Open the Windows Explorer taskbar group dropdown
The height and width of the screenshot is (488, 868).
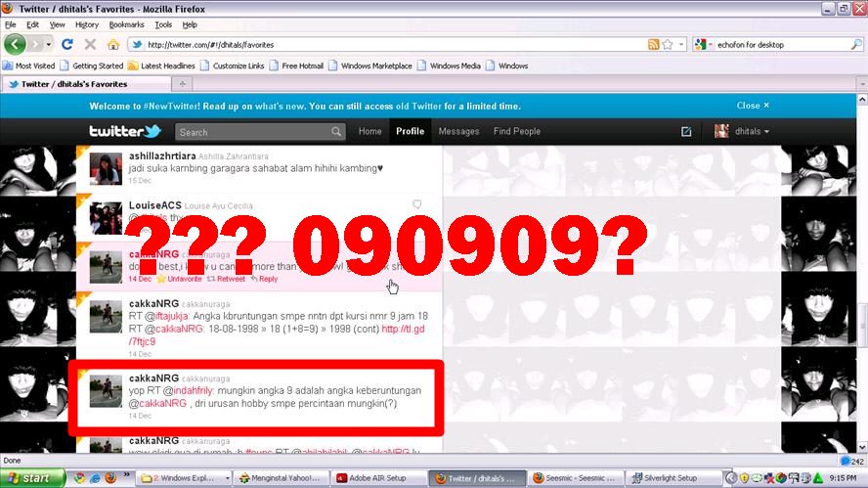(x=228, y=477)
